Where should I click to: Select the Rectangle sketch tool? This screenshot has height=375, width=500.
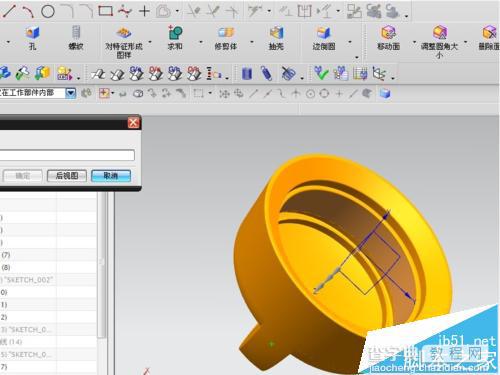[x=105, y=11]
